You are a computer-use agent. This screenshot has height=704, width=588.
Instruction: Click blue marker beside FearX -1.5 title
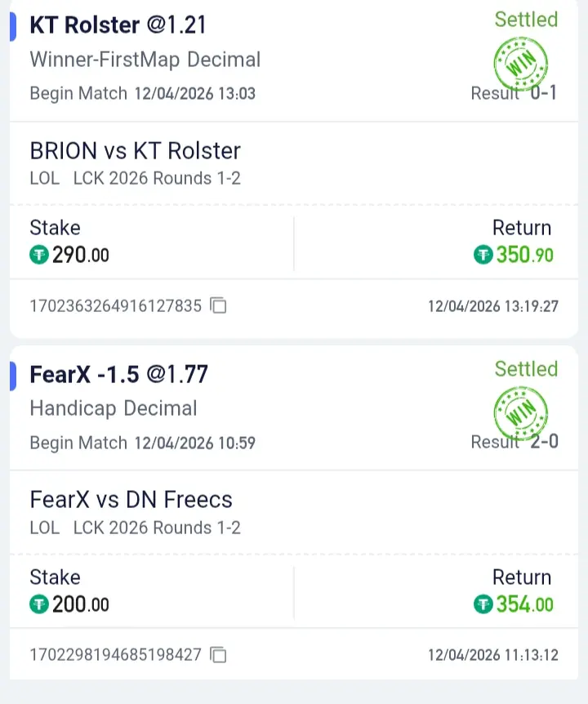pos(13,375)
